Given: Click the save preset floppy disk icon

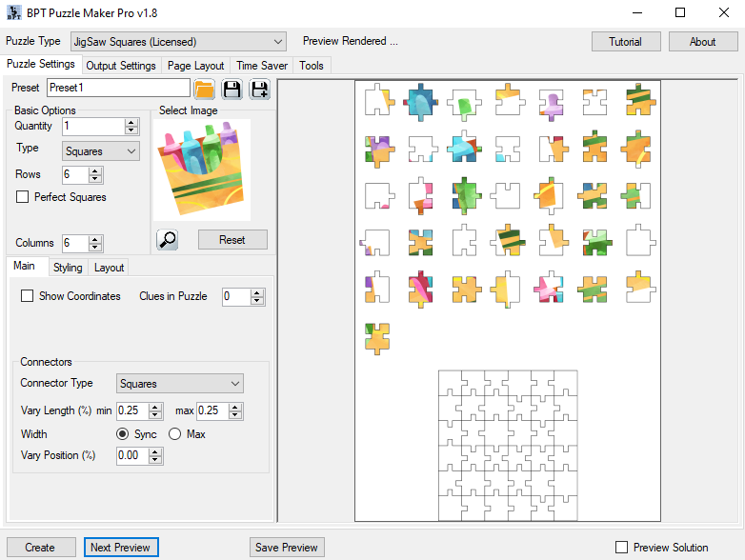Looking at the screenshot, I should coord(232,89).
